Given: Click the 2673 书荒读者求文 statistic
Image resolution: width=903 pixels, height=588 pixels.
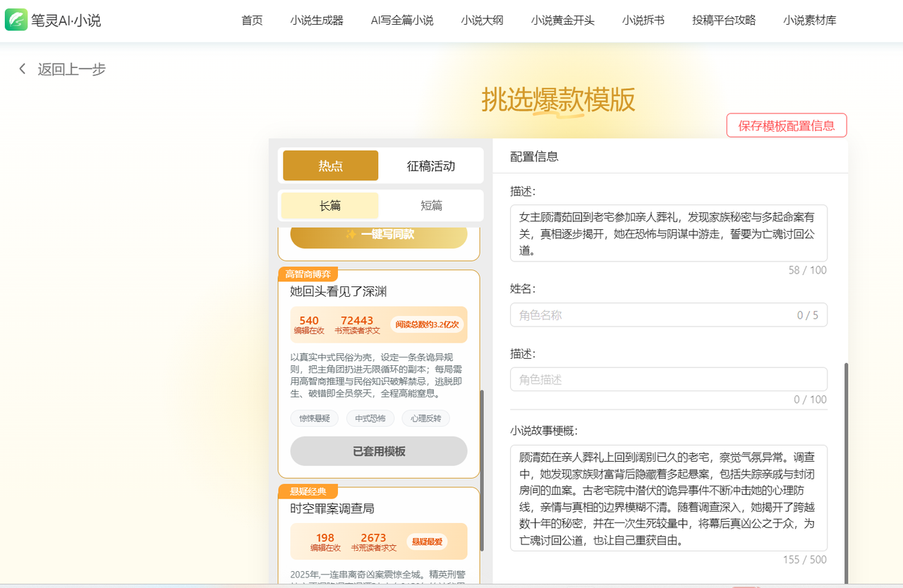Looking at the screenshot, I should (x=374, y=541).
